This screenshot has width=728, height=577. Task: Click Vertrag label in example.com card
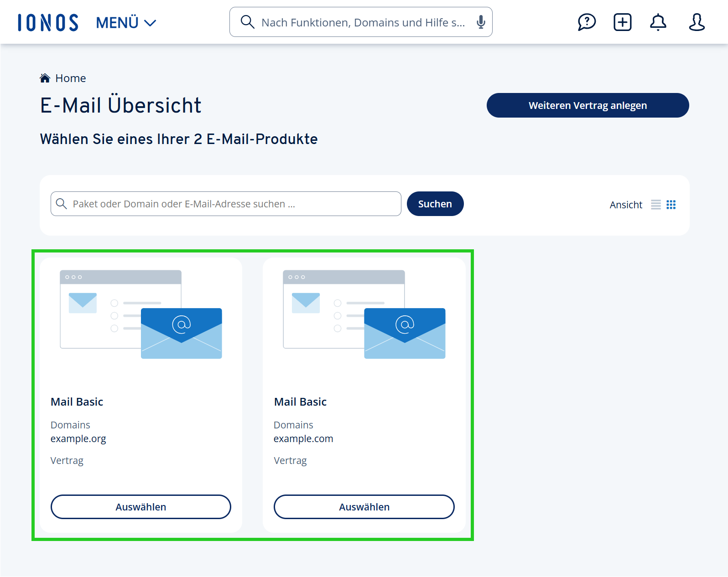[x=290, y=461]
